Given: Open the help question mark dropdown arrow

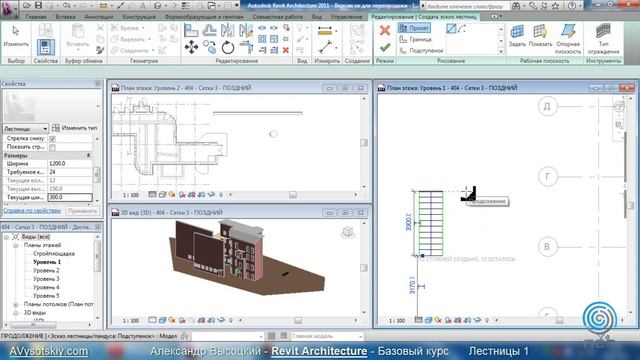Looking at the screenshot, I should [581, 6].
